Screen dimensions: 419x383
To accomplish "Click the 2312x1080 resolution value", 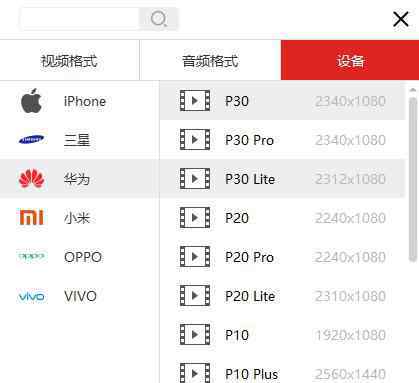I will click(x=350, y=179).
